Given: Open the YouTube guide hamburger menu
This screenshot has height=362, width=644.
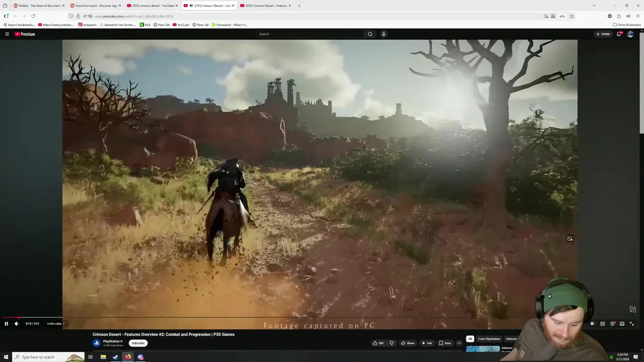Looking at the screenshot, I should 7,34.
